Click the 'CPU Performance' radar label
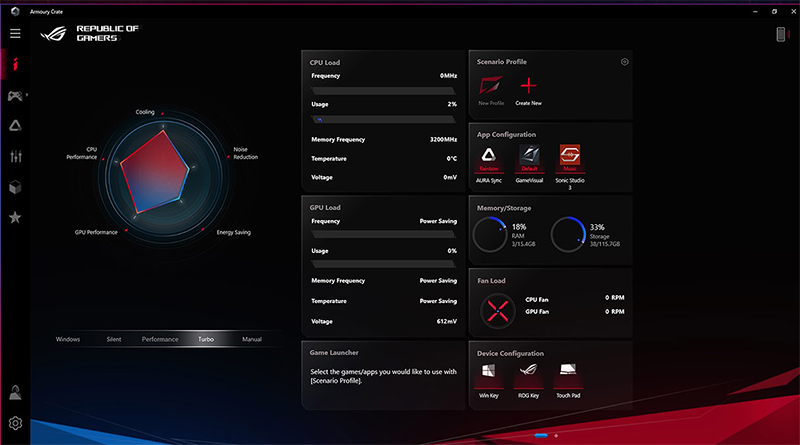800x445 pixels. click(x=82, y=153)
